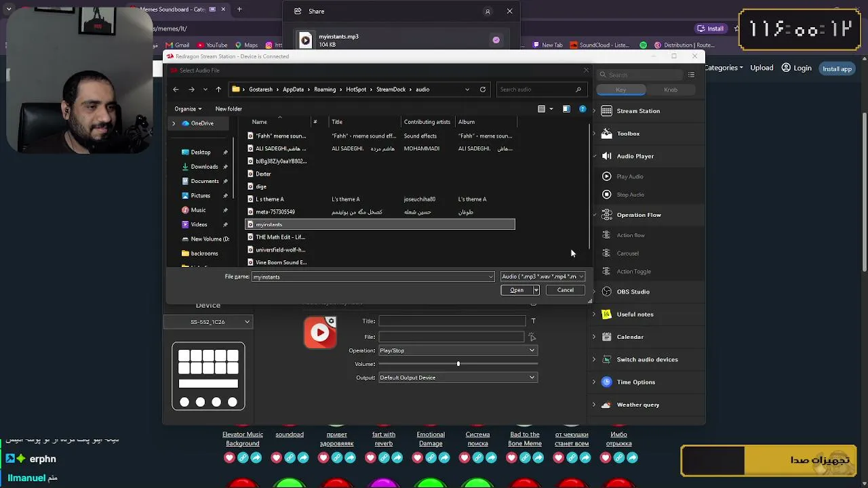Screen dimensions: 868x488
Task: Click the Operation Flow category icon
Action: [x=606, y=215]
